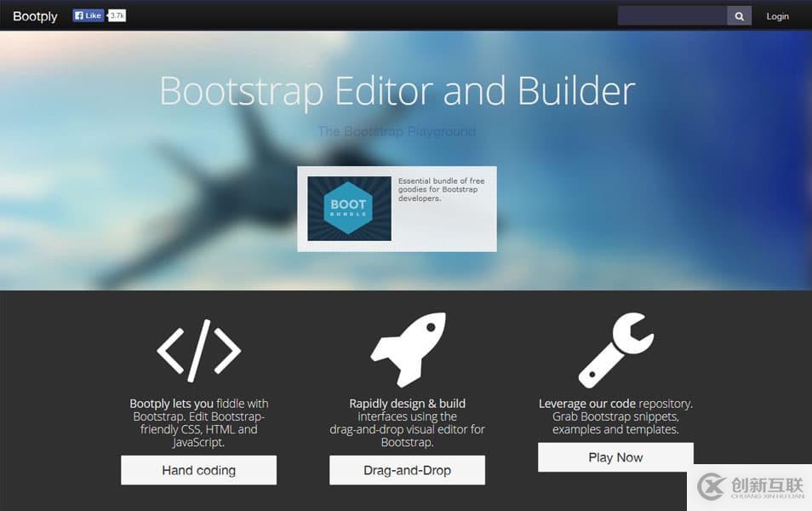Click the magnifier search icon button

[x=740, y=16]
